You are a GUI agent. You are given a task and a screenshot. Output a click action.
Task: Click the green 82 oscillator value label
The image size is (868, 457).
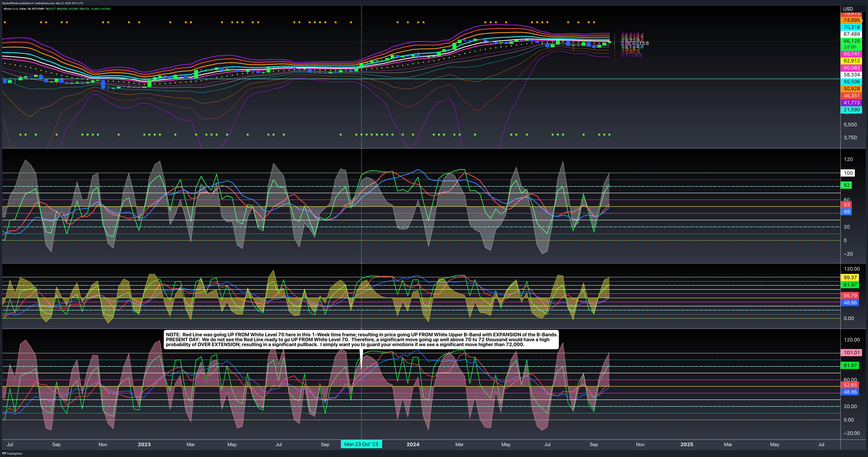[846, 185]
